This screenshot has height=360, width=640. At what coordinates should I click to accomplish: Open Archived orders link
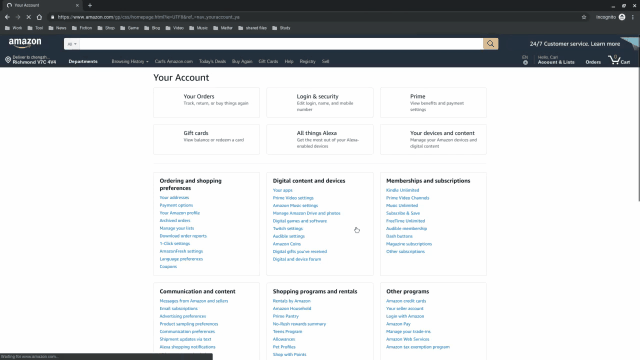point(175,220)
